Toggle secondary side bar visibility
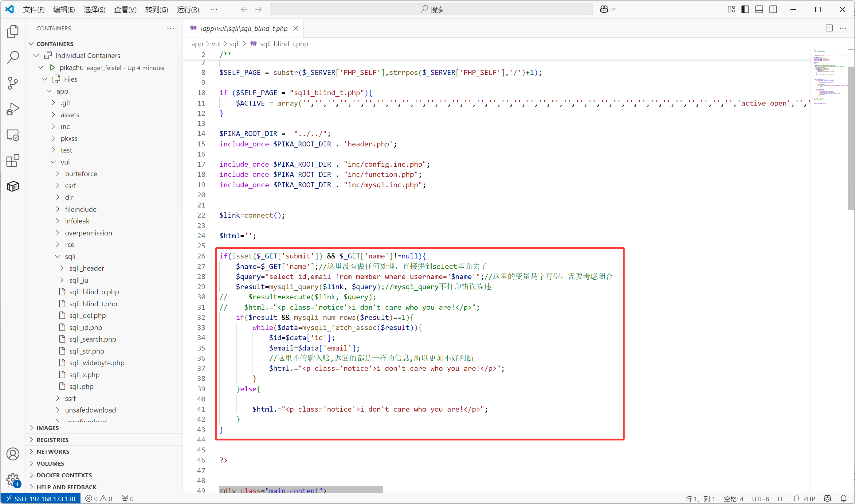Screen dimensions: 855x504 (773, 9)
